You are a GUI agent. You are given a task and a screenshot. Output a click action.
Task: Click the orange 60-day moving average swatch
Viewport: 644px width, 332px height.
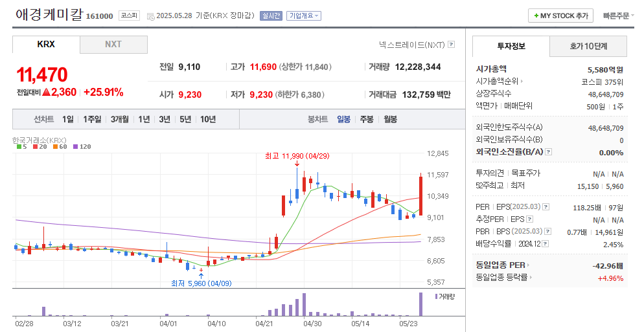(55, 147)
